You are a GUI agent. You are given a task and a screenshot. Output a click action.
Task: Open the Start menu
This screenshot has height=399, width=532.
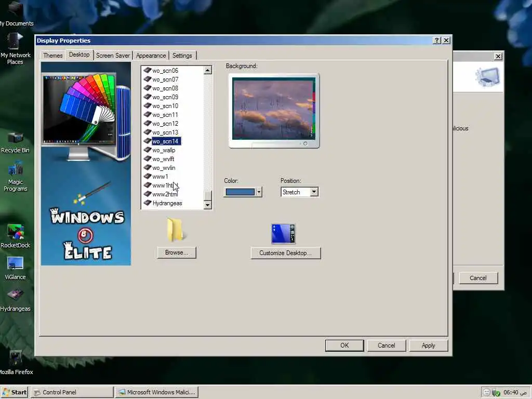[x=15, y=392]
